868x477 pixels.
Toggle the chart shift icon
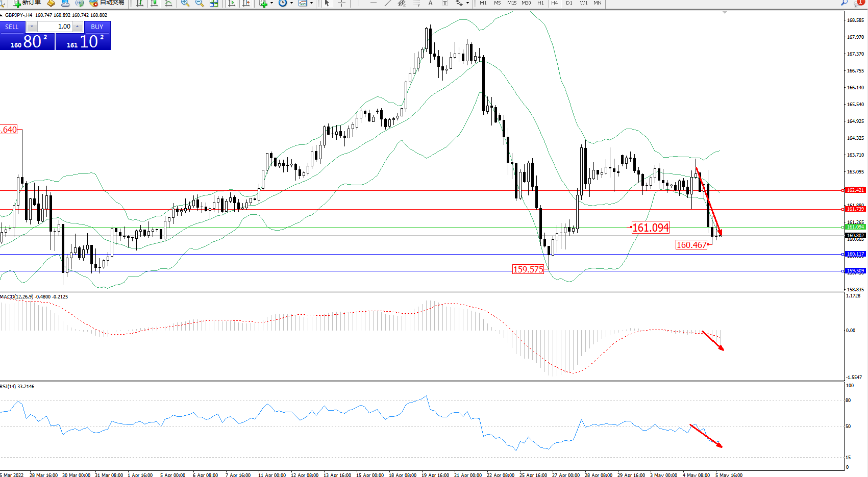pos(246,3)
